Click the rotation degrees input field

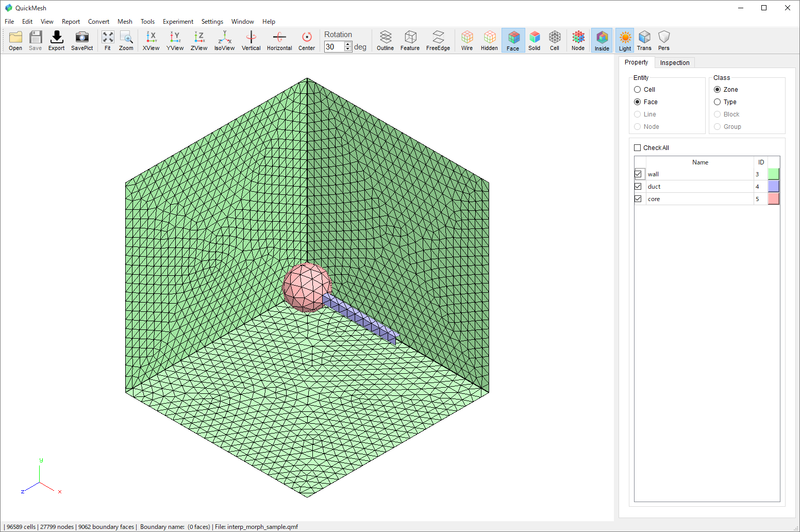(335, 46)
